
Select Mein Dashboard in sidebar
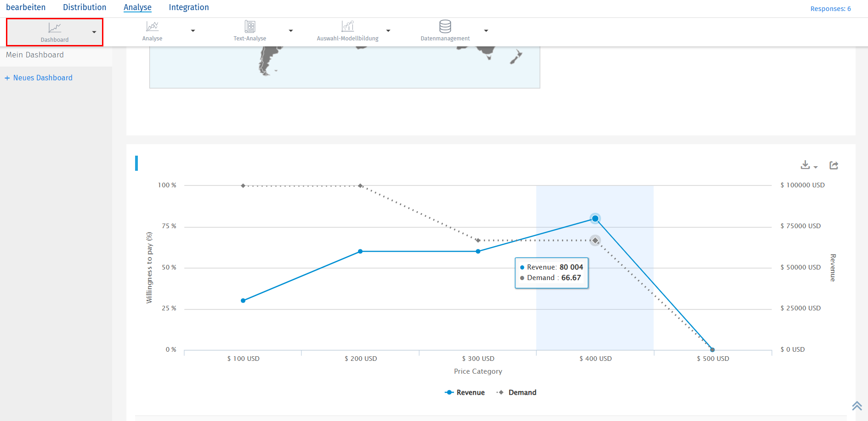35,55
